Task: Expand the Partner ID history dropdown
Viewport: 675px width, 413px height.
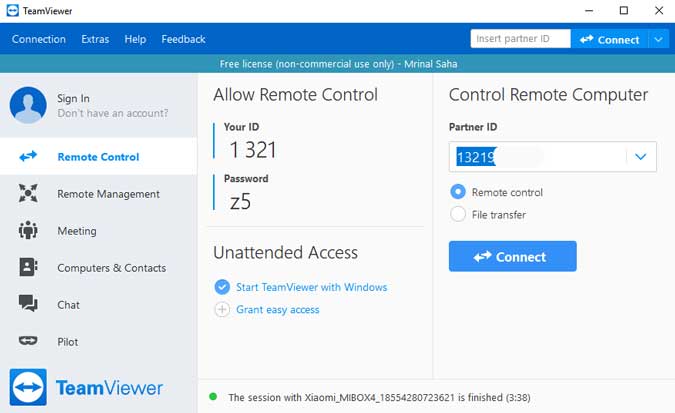Action: tap(641, 157)
